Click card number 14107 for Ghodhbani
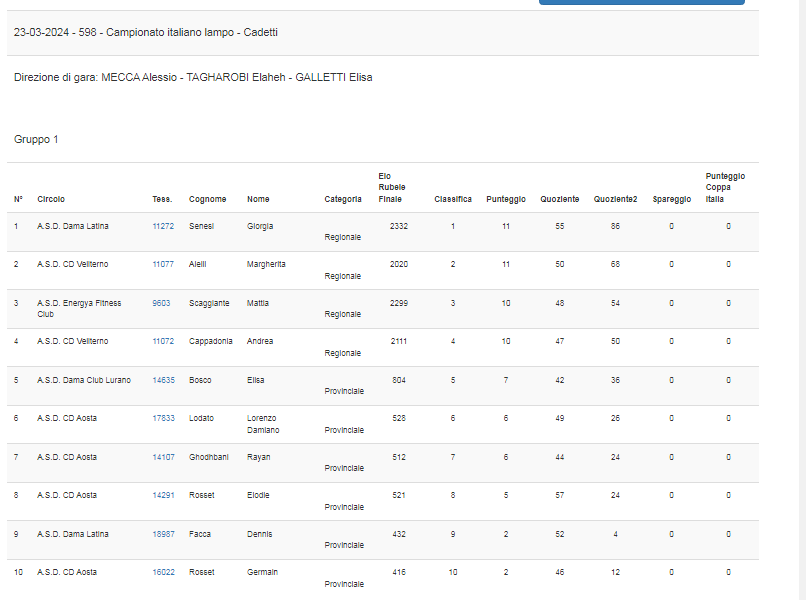This screenshot has height=600, width=806. 163,457
